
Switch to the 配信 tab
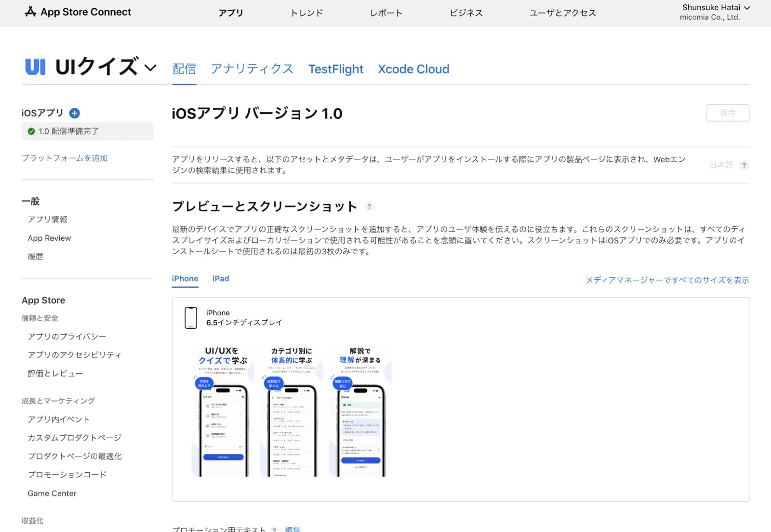[185, 69]
